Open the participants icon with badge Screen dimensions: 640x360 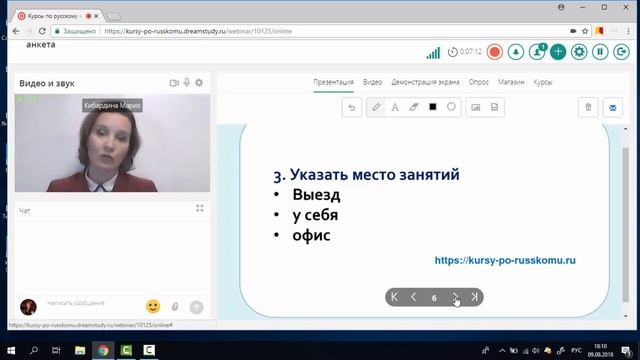(537, 52)
